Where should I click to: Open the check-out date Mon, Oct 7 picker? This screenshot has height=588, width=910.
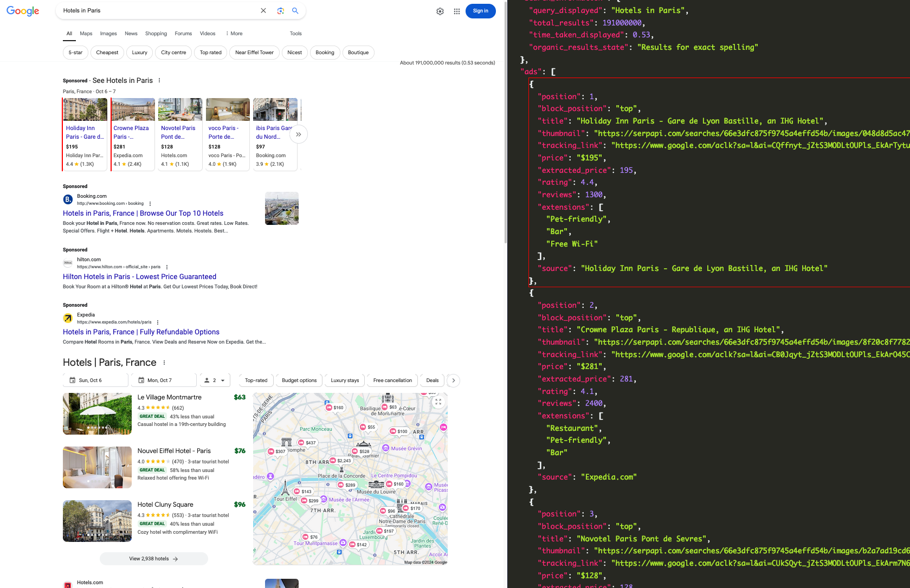(164, 380)
